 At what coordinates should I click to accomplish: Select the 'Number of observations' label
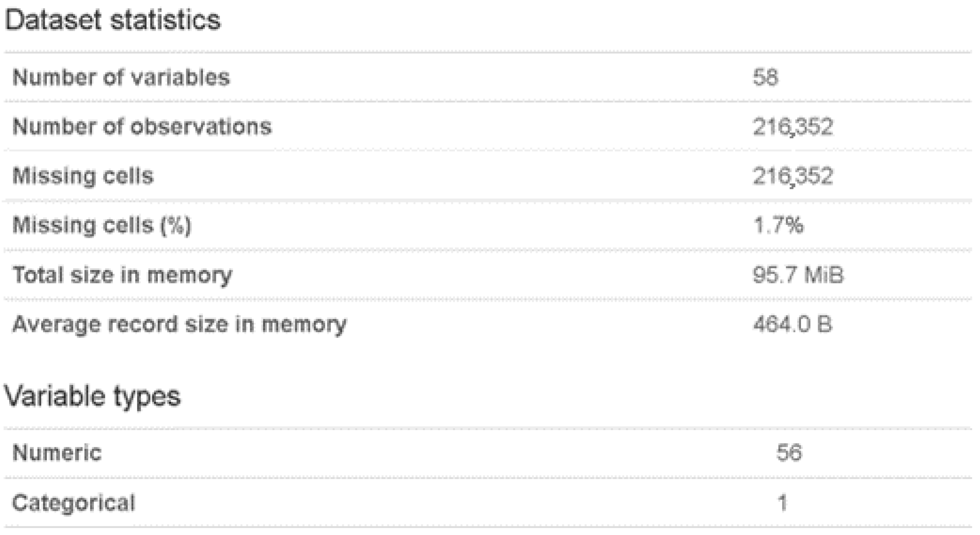click(142, 127)
